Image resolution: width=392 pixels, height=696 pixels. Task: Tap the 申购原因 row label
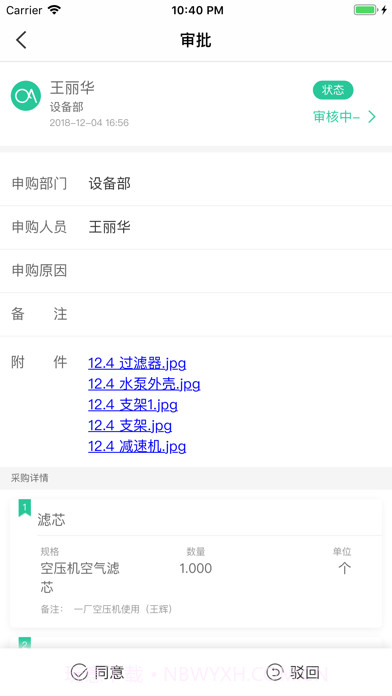coord(39,270)
